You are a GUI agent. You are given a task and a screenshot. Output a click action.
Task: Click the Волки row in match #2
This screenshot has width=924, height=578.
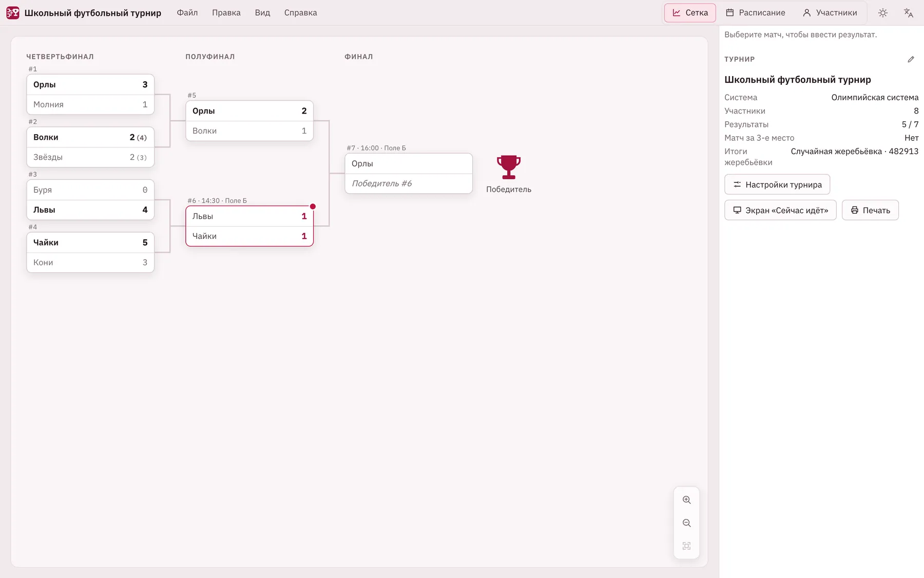(90, 137)
